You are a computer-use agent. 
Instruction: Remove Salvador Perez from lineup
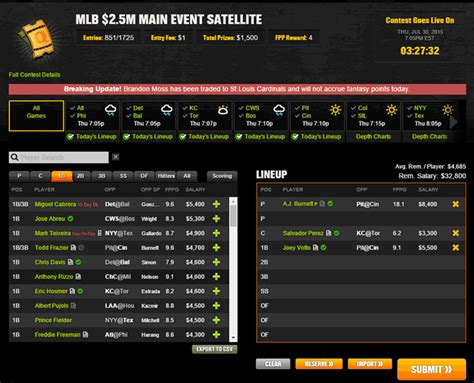[455, 233]
